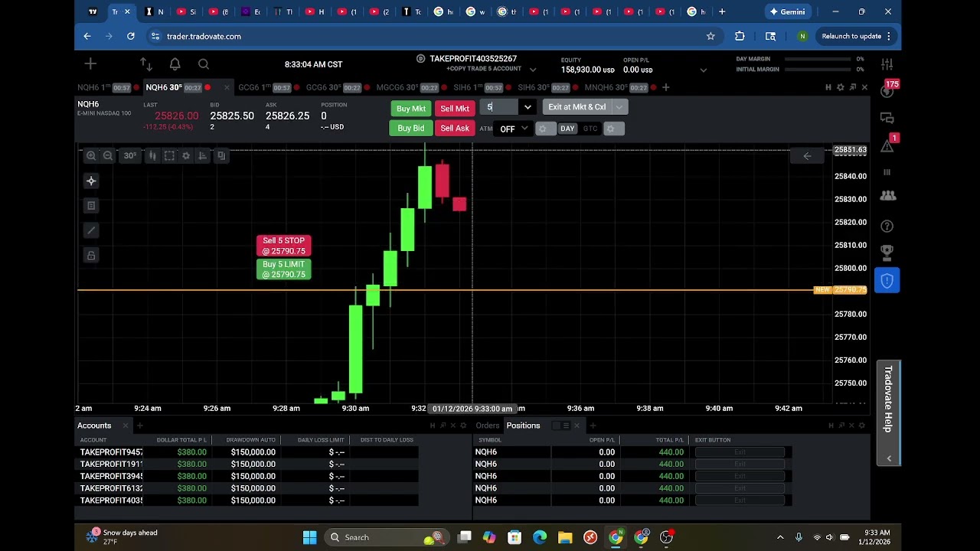
Task: Toggle the drawing lock icon
Action: (91, 256)
